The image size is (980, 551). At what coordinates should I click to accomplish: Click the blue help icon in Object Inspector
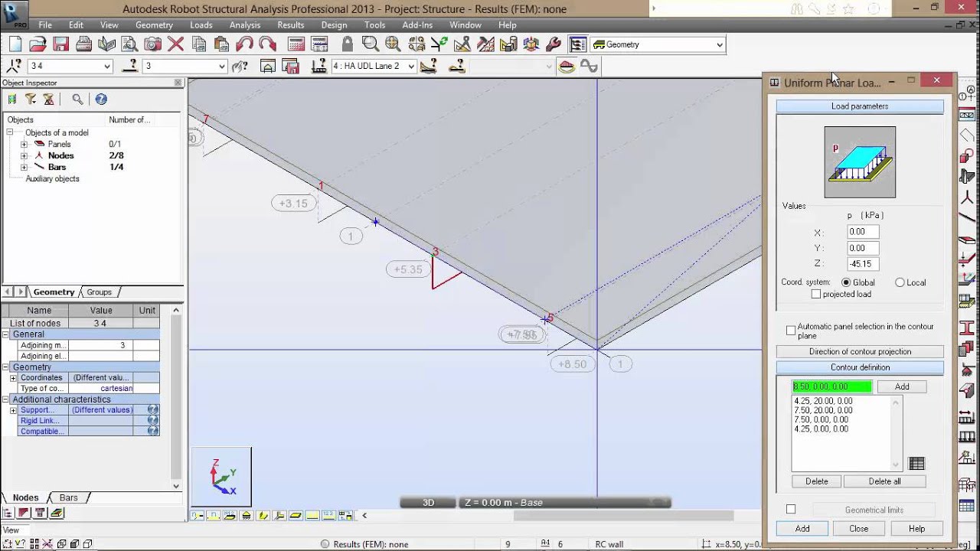pyautogui.click(x=101, y=99)
